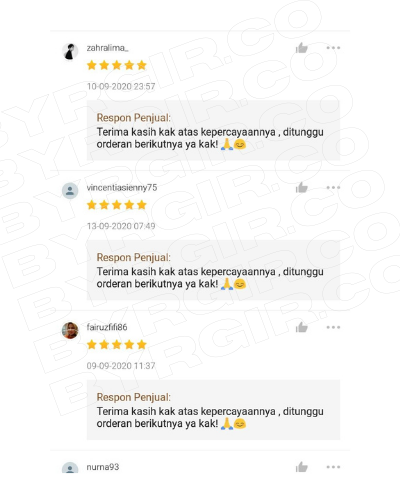Go to the fairuzfifi86 username

click(x=107, y=327)
